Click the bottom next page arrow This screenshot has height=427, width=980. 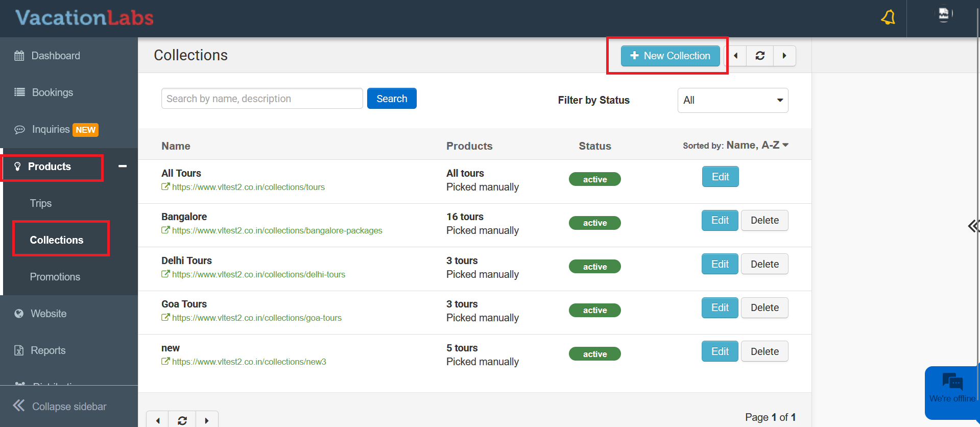coord(207,420)
